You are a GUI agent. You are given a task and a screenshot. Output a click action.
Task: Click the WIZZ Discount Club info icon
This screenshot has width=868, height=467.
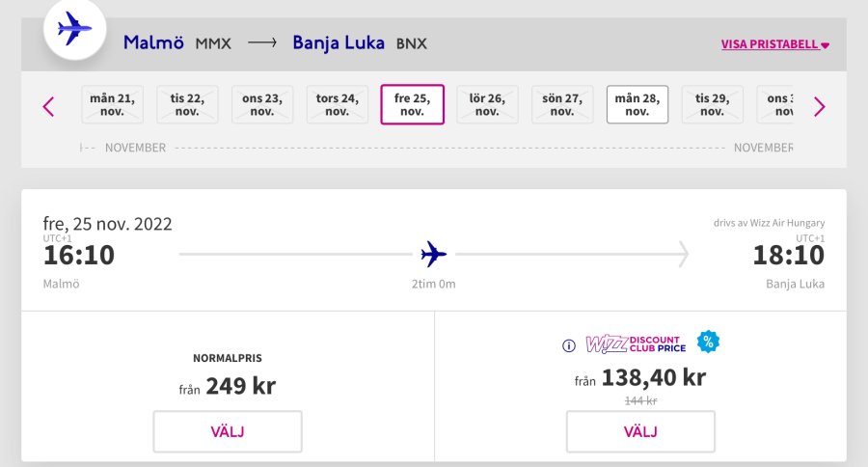tap(569, 344)
